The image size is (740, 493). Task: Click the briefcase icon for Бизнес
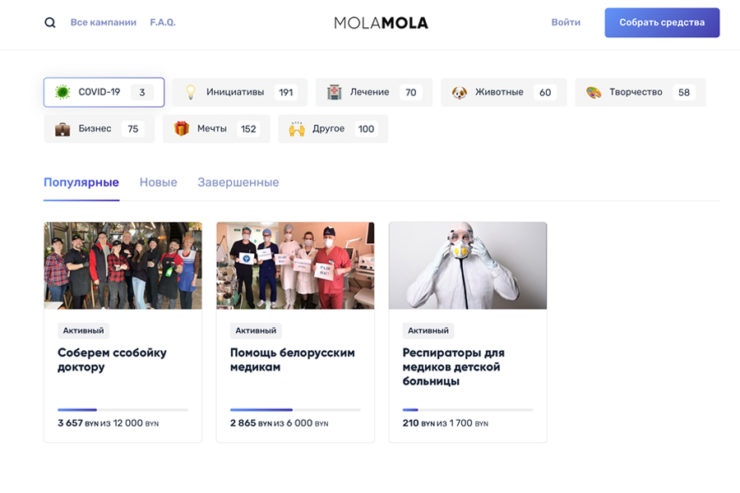click(x=62, y=129)
